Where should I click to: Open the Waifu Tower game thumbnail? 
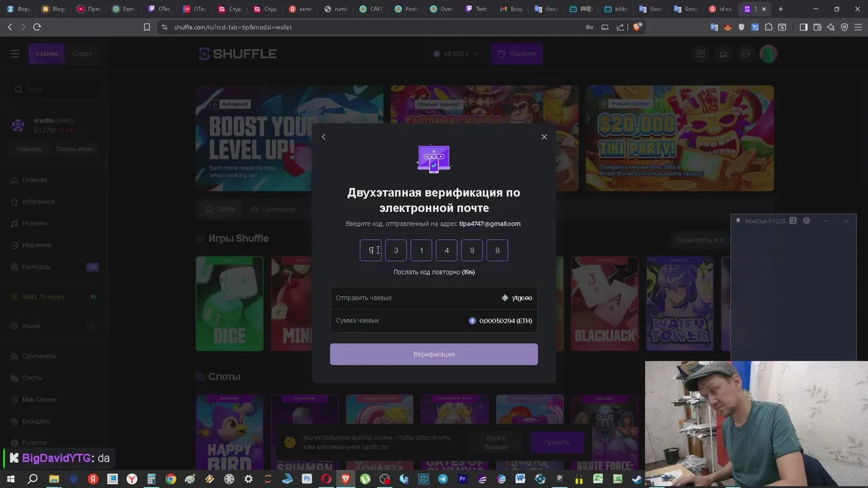point(679,304)
